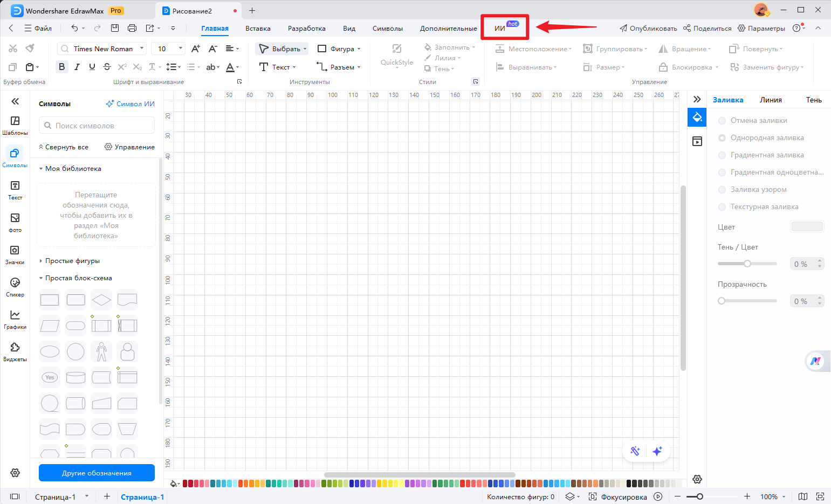Open the Графики charts sidebar panel

click(x=15, y=319)
